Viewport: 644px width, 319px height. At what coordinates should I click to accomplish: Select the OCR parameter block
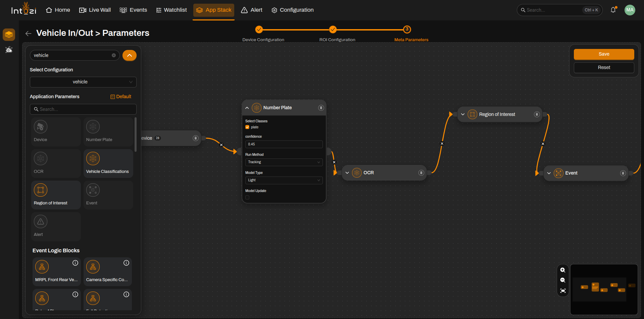pyautogui.click(x=56, y=163)
